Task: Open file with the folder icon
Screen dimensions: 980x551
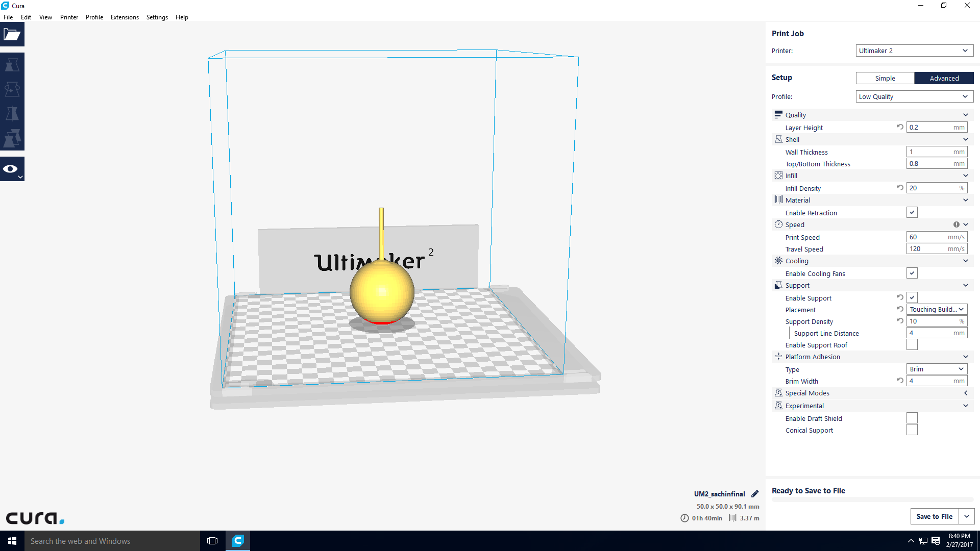Action: coord(12,35)
